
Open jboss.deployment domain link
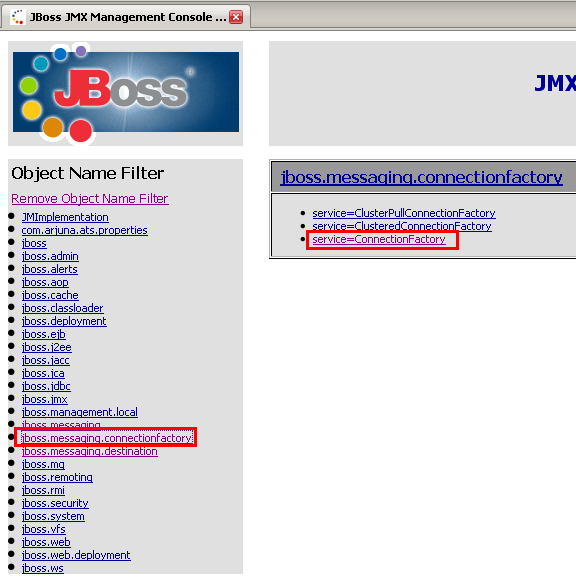[x=64, y=321]
